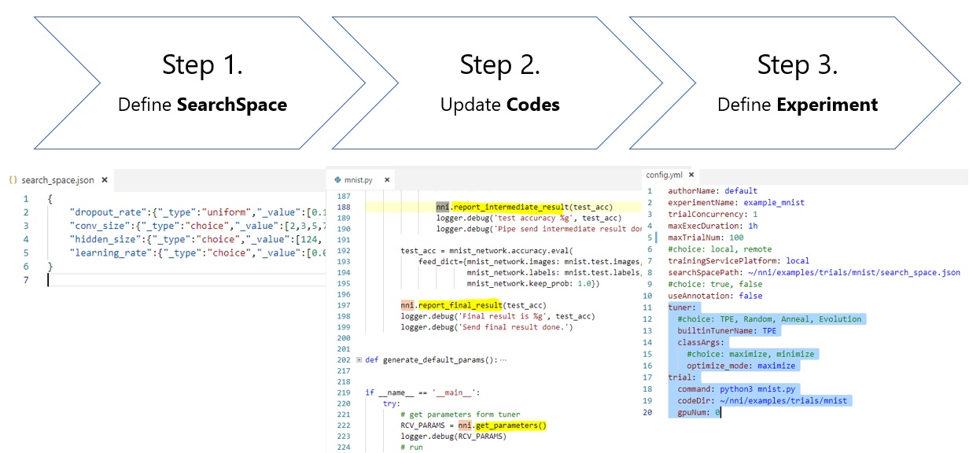Click the close icon on the search_space.json tab
This screenshot has height=453, width=980.
tap(104, 180)
